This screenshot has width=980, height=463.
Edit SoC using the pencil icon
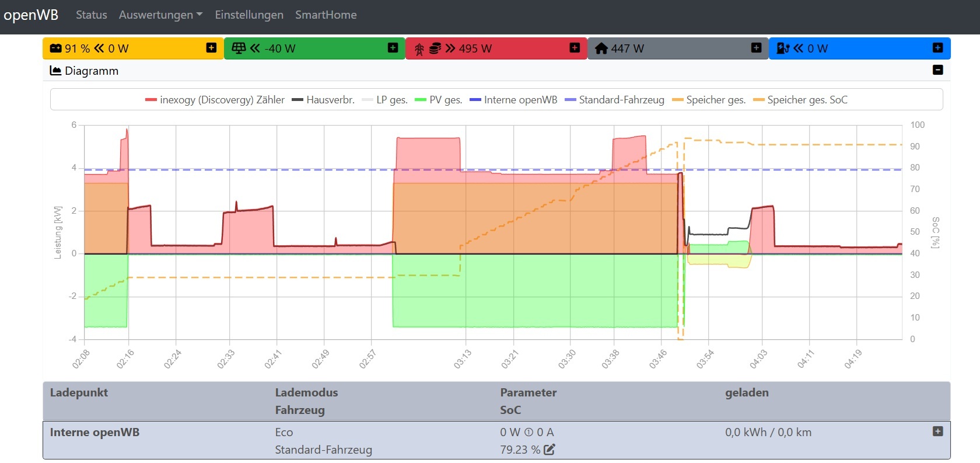click(549, 450)
